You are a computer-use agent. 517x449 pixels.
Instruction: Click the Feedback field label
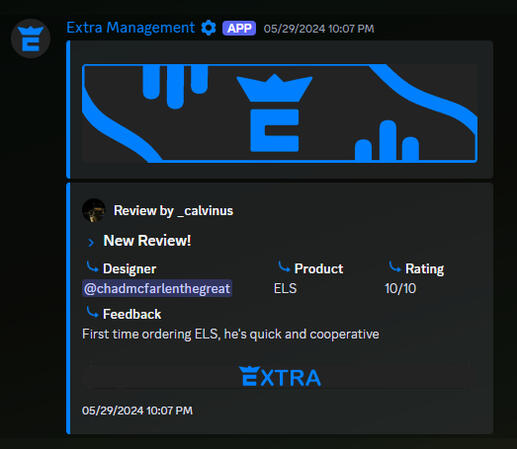[x=132, y=314]
